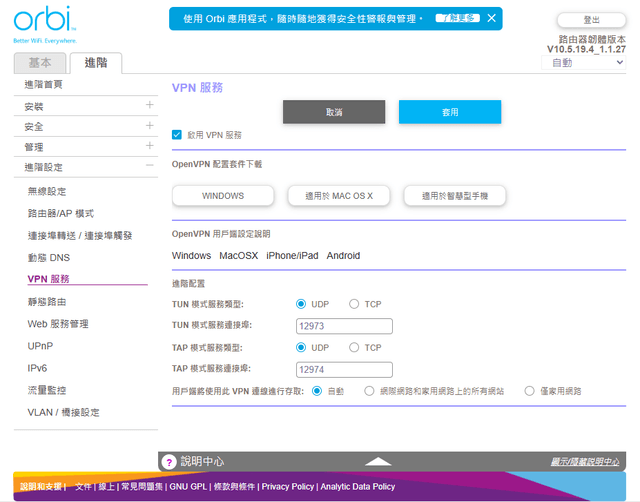This screenshot has width=640, height=502.
Task: Open 靜態路由 page
Action: click(x=47, y=302)
